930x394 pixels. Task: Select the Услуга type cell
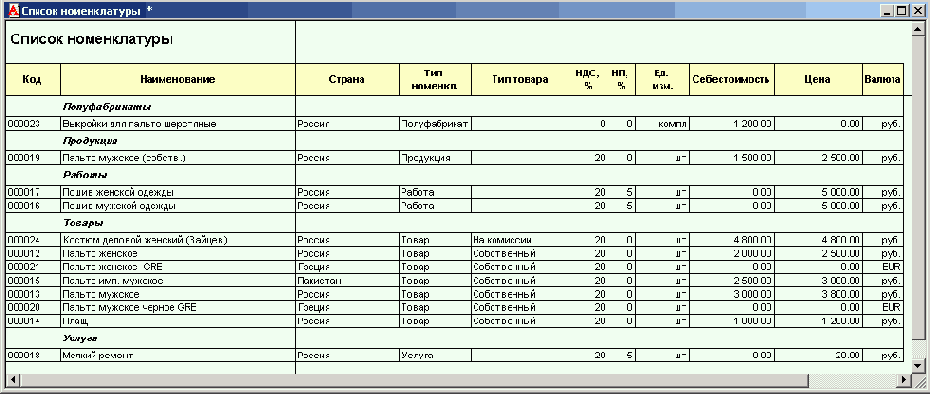pos(435,355)
